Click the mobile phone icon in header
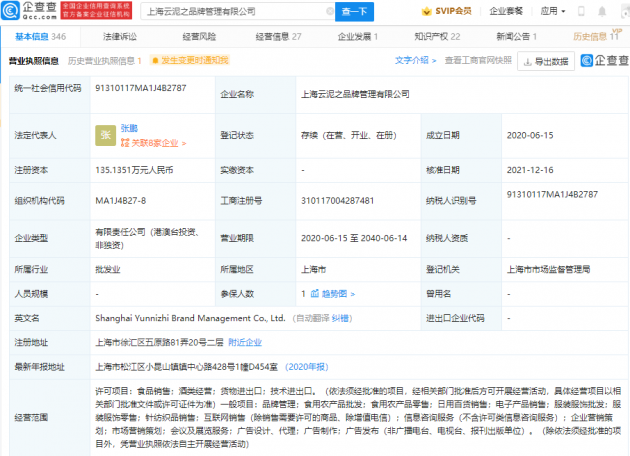Screen dimensions: 630x456 click(581, 11)
